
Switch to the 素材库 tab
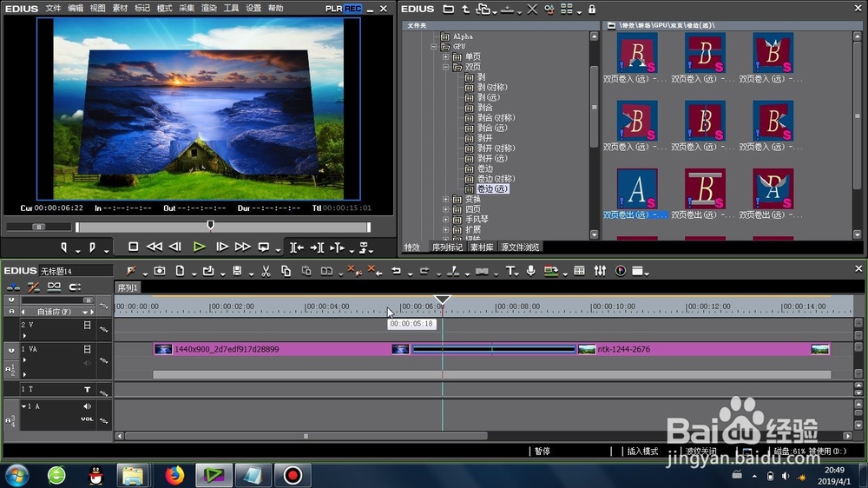[482, 247]
